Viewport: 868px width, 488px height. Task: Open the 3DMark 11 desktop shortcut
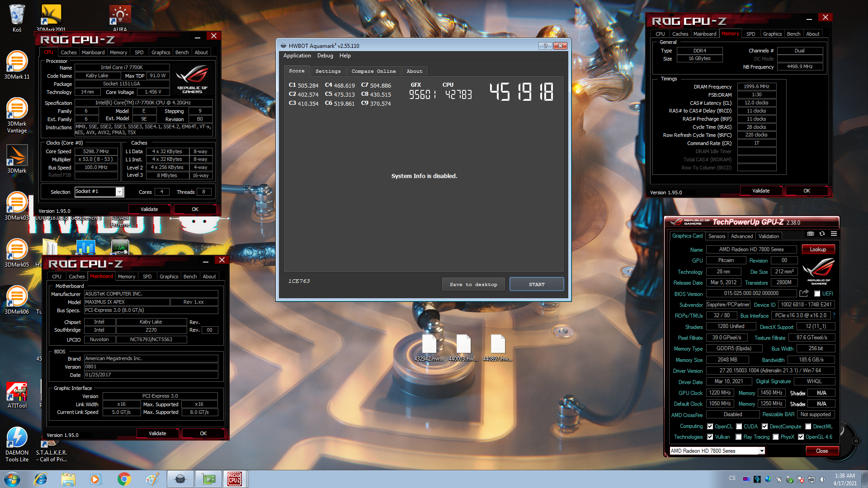[x=17, y=66]
